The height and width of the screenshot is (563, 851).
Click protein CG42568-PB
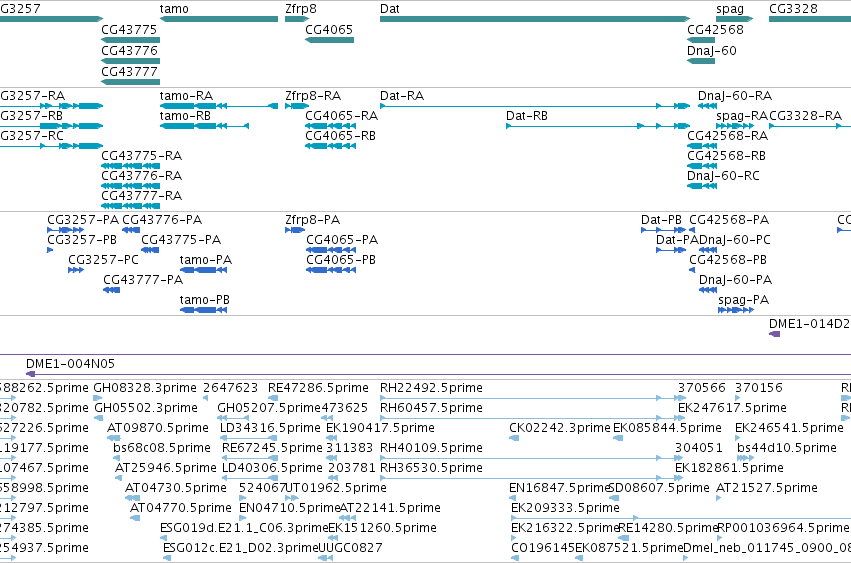728,260
